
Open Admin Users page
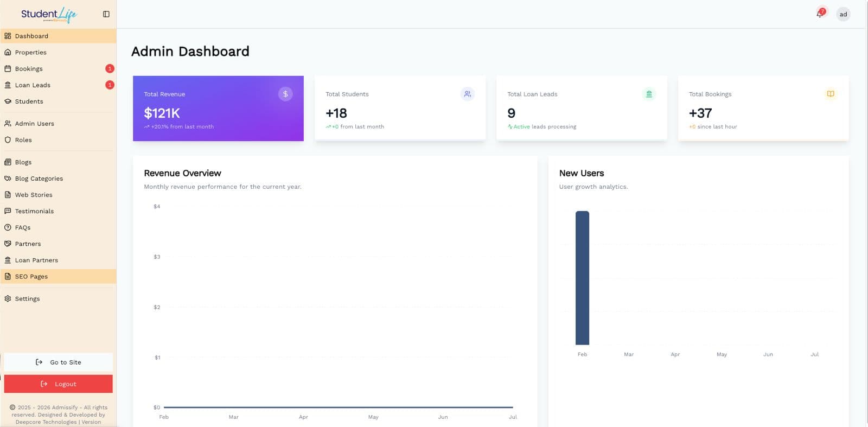pos(58,123)
